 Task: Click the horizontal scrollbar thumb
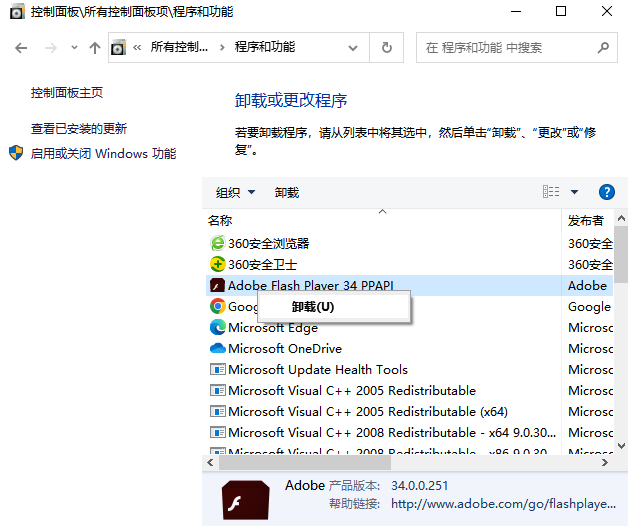[x=304, y=462]
